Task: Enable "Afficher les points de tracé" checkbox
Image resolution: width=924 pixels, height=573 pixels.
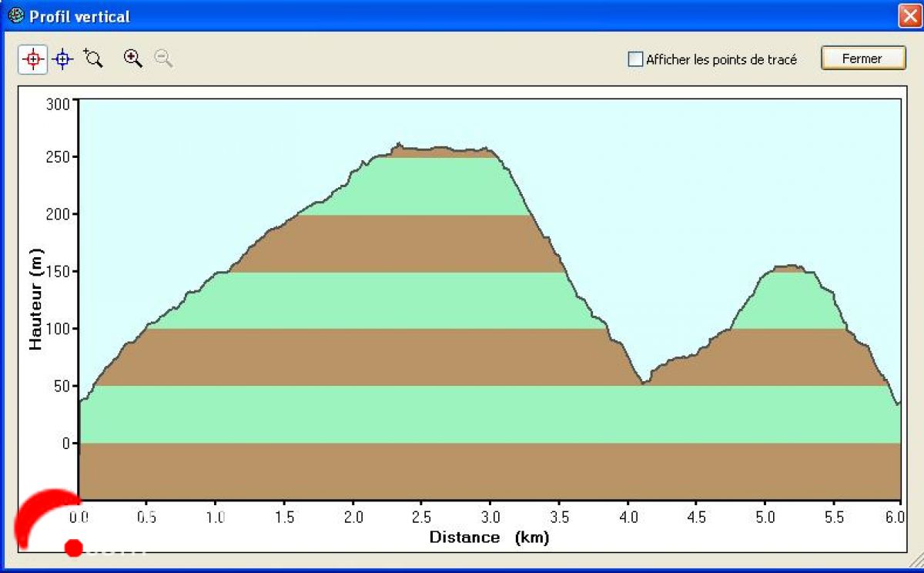Action: (635, 59)
